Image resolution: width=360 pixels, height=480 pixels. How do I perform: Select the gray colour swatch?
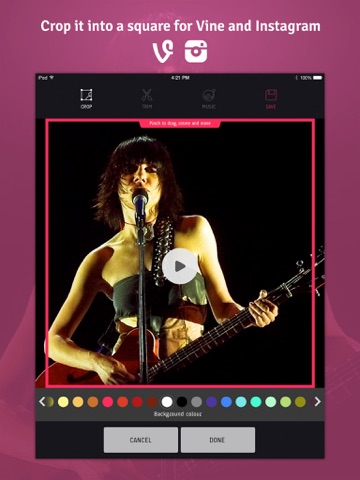196,402
